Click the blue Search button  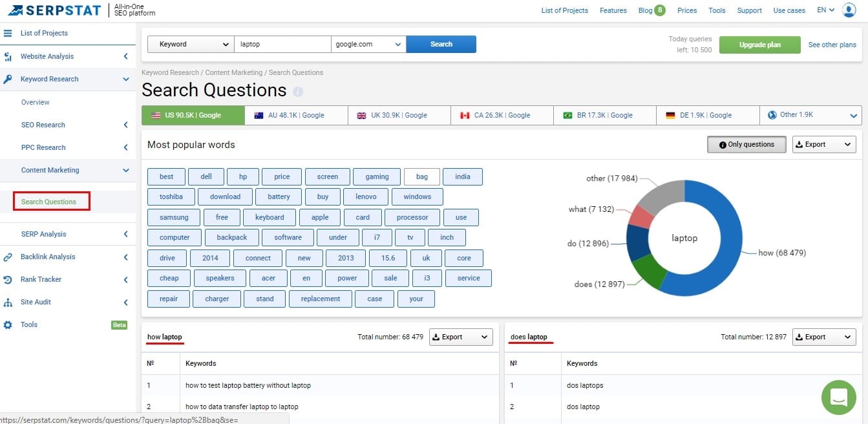point(441,44)
